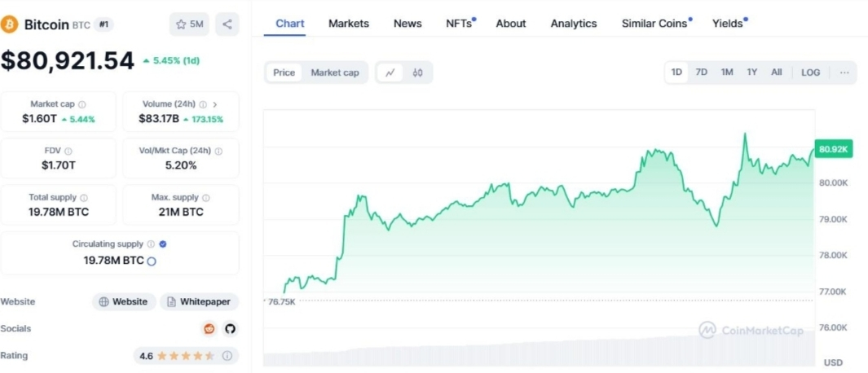Click the Website button

(124, 301)
